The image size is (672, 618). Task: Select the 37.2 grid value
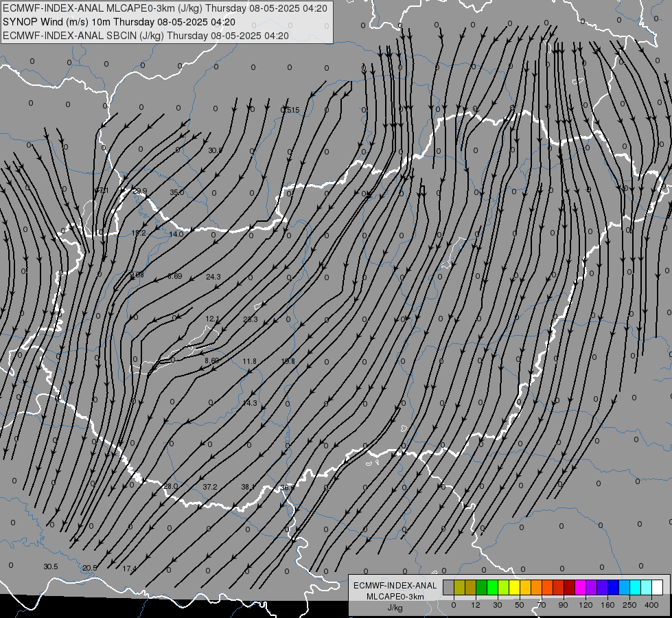pyautogui.click(x=210, y=488)
